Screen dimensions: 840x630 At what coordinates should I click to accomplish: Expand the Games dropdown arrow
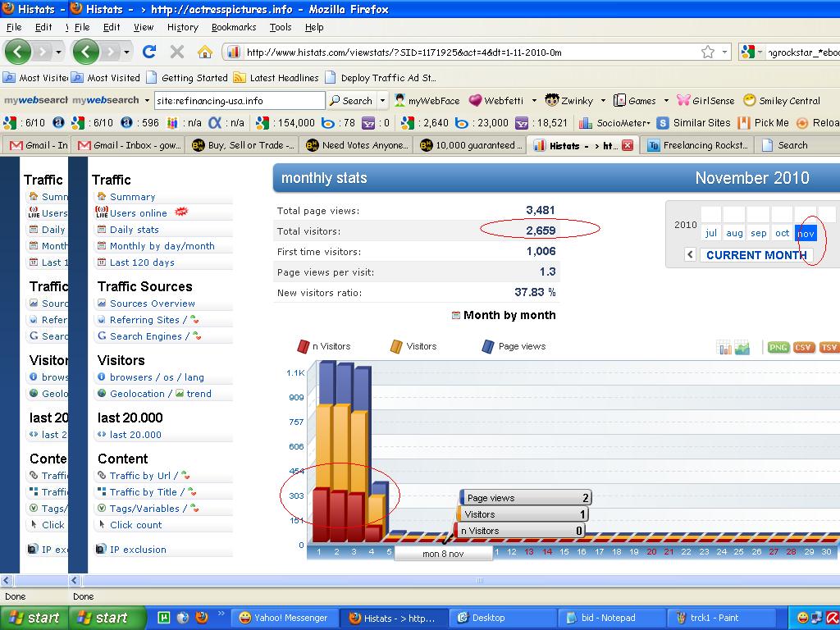(666, 101)
